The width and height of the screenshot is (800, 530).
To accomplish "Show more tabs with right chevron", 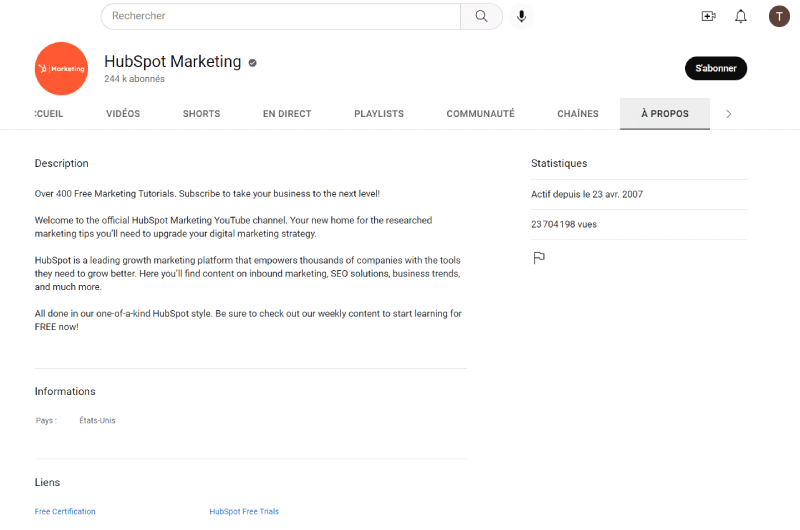I will coord(729,114).
